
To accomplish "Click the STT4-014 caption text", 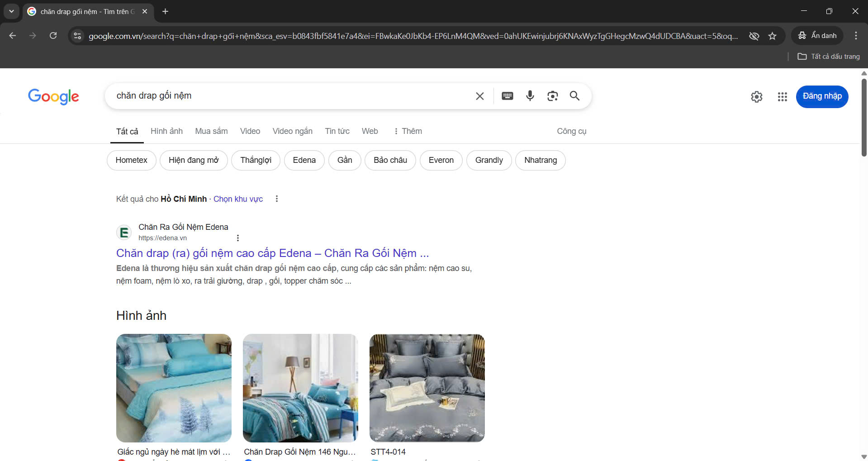I will point(388,451).
